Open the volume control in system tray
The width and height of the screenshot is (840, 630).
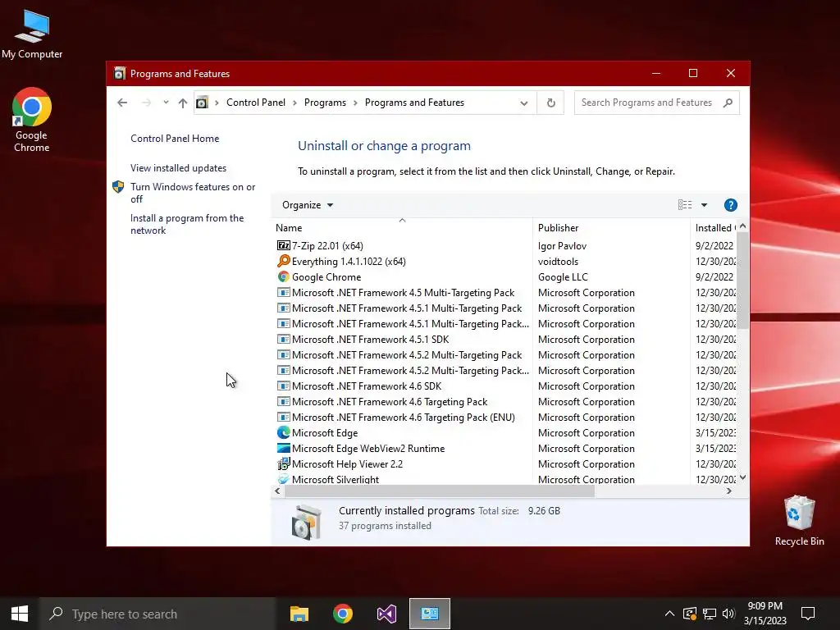point(728,614)
